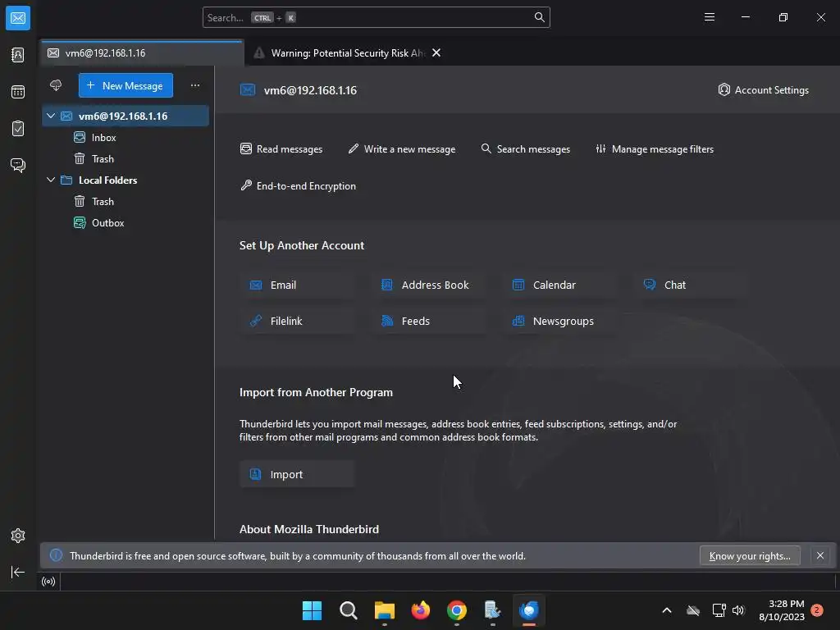Screen dimensions: 840x630
Task: Open the Thunderbird hamburger app menu
Action: (x=710, y=18)
